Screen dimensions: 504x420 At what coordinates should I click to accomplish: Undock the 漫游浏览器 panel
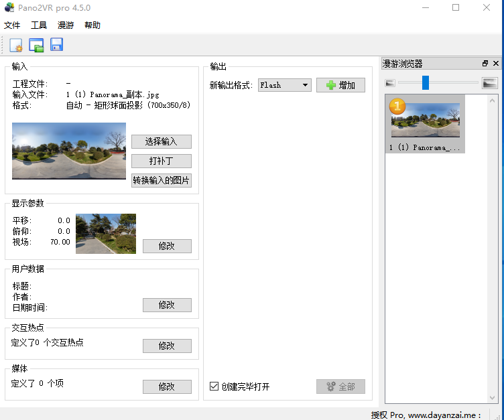coord(485,64)
